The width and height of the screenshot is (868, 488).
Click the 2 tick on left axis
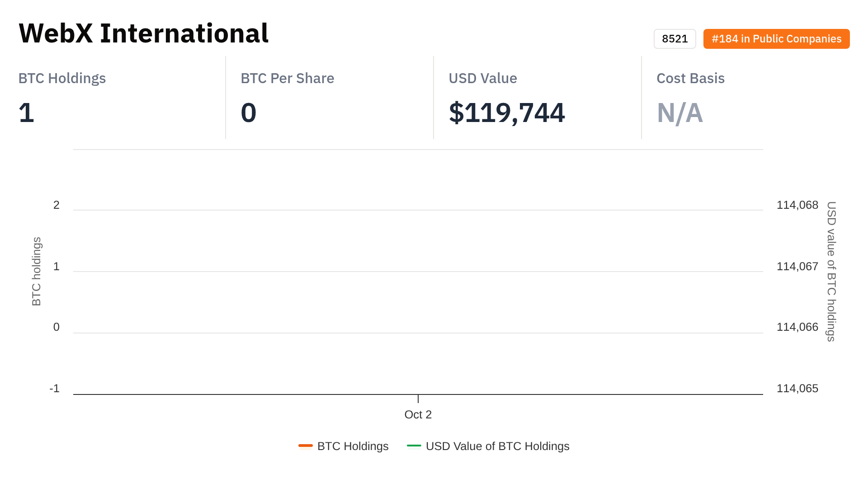[57, 205]
